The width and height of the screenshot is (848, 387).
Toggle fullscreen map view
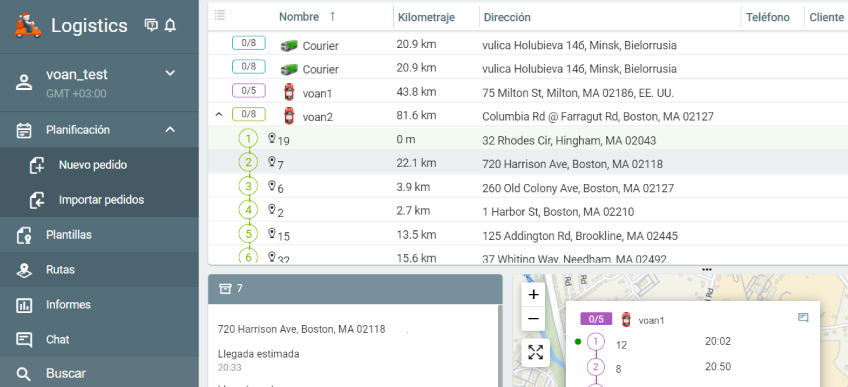coord(535,353)
